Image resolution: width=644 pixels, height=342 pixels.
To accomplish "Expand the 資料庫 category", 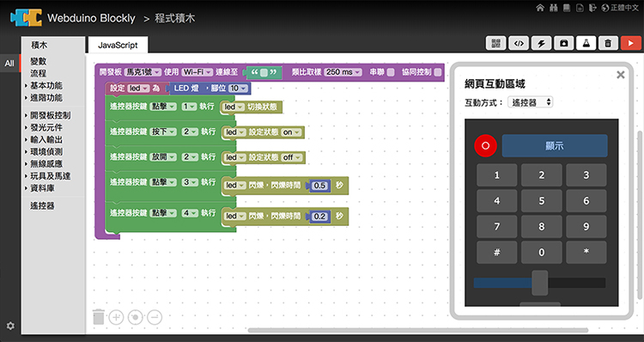I will click(x=42, y=188).
